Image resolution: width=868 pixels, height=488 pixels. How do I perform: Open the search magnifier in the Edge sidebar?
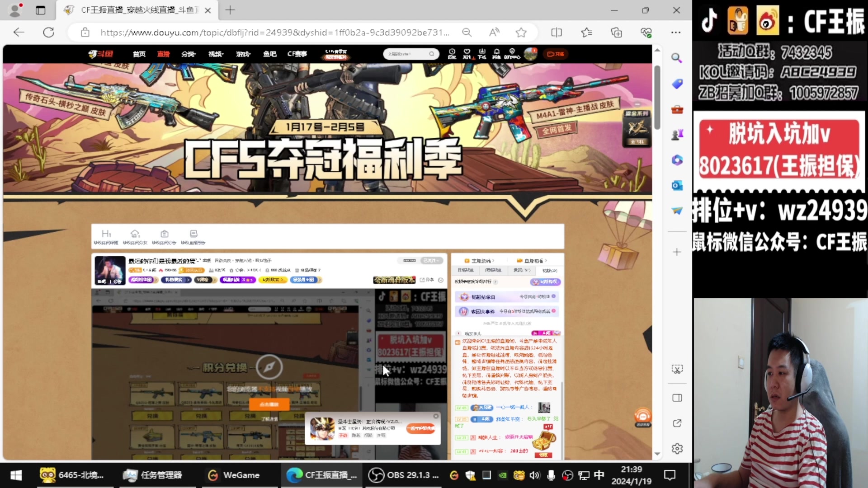[676, 58]
